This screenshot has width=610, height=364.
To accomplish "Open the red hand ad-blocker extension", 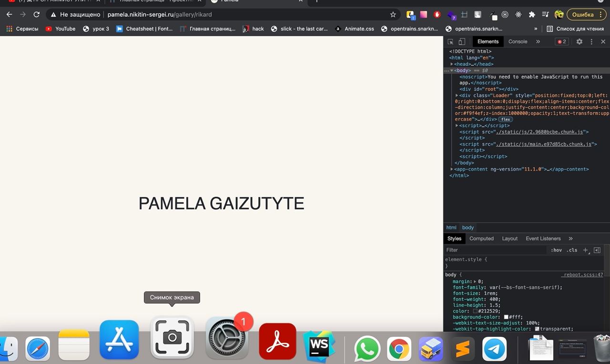I will 437,15.
